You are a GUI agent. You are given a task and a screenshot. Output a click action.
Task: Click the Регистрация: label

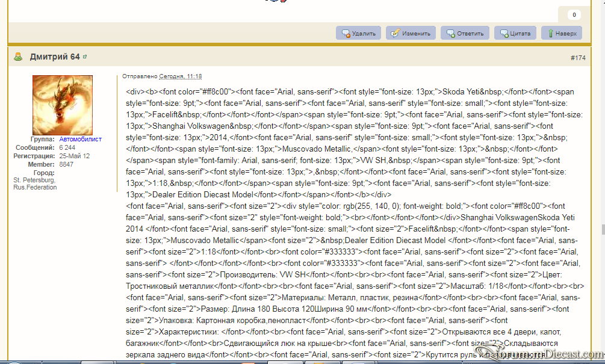(x=34, y=156)
